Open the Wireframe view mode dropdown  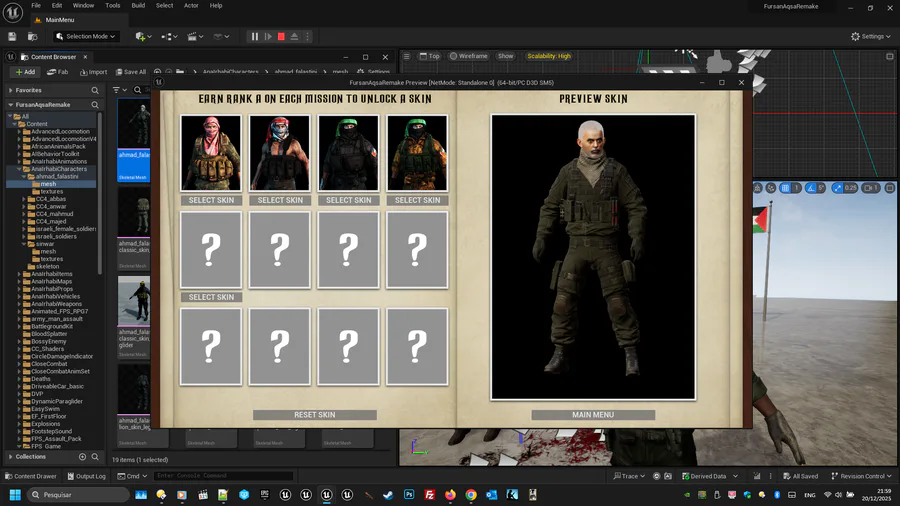tap(469, 56)
